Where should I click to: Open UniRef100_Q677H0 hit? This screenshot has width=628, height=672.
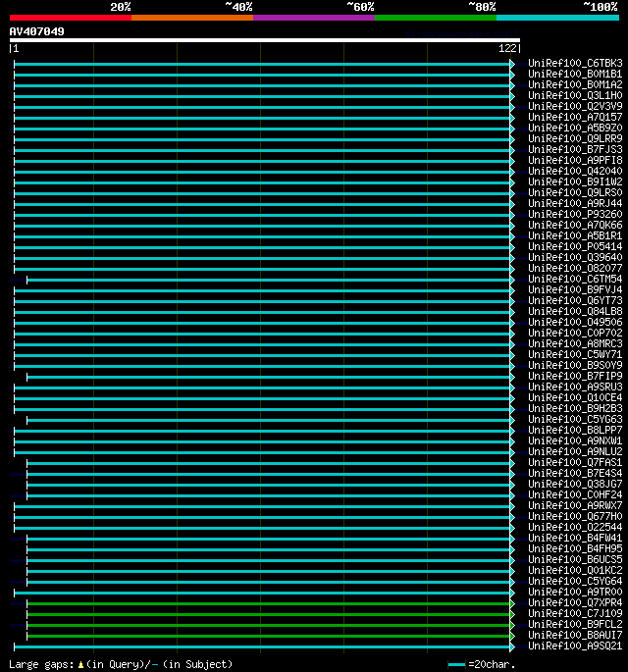pos(575,517)
